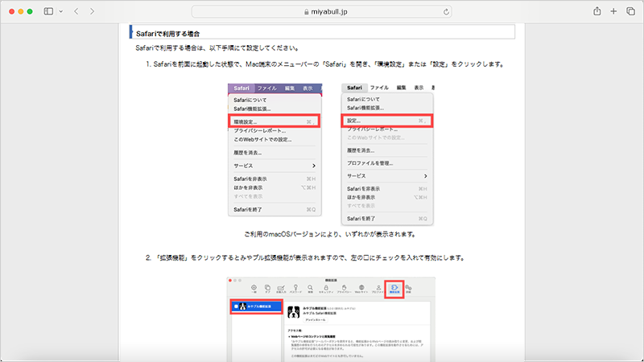The height and width of the screenshot is (362, 644).
Task: Click the forward navigation arrow
Action: [92, 12]
